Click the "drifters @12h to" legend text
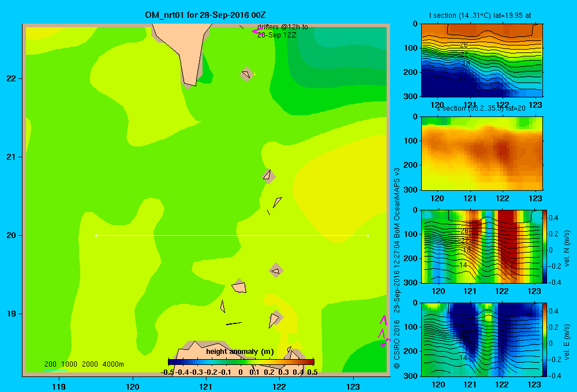 pyautogui.click(x=283, y=27)
